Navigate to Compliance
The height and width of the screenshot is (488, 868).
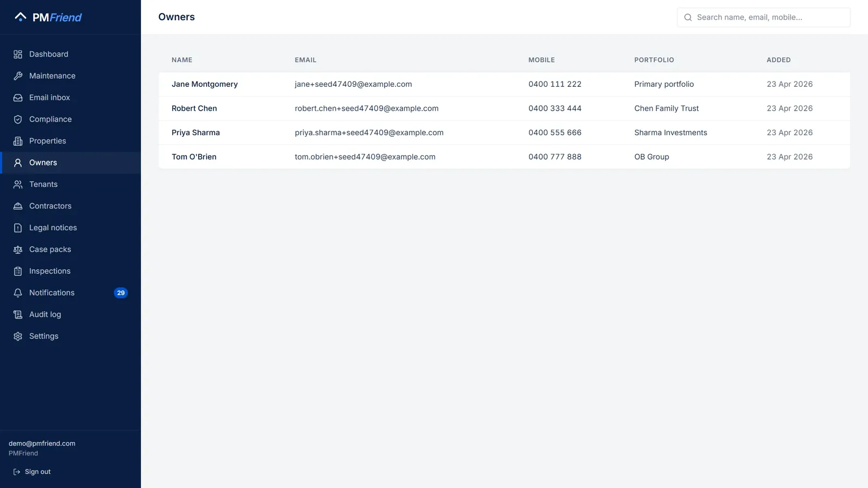[x=71, y=119]
